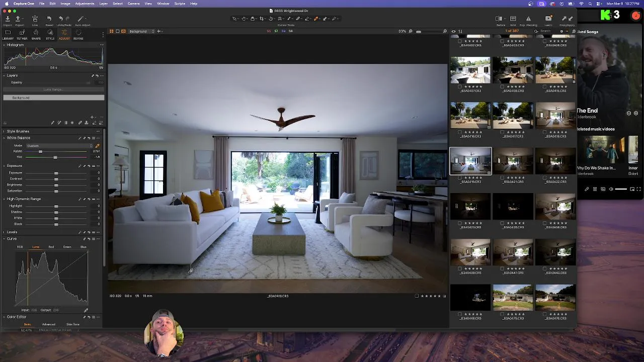
Task: Click the browser sort arrows icon
Action: [x=460, y=31]
